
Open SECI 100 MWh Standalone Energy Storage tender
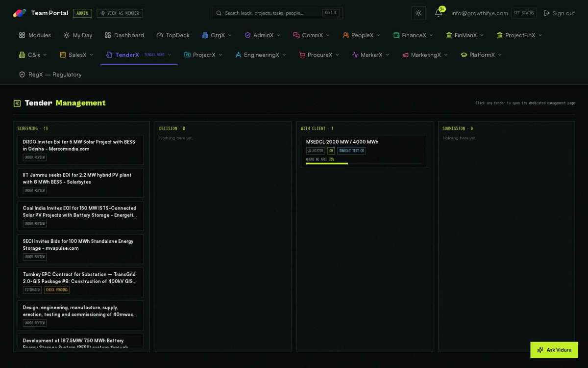(x=80, y=249)
